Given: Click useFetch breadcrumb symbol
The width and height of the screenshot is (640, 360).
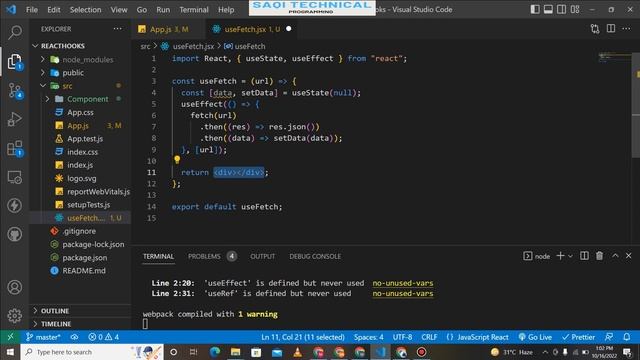Looking at the screenshot, I should (x=250, y=46).
